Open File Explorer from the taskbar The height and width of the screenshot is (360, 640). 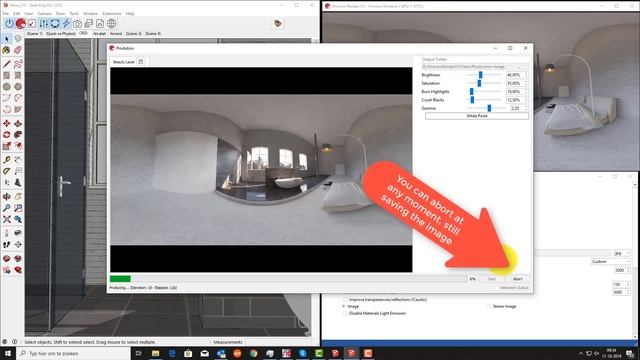[x=156, y=353]
